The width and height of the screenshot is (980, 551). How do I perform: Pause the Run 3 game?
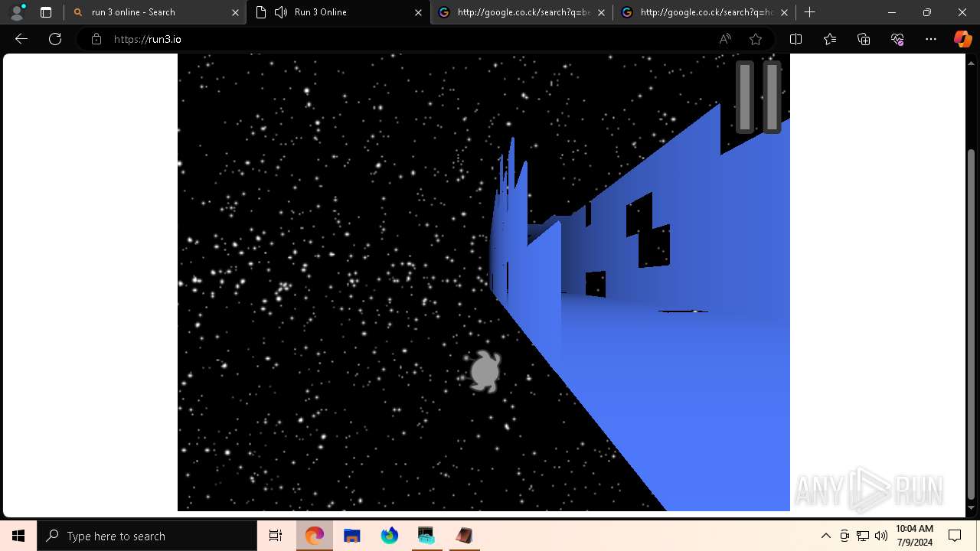[x=759, y=97]
